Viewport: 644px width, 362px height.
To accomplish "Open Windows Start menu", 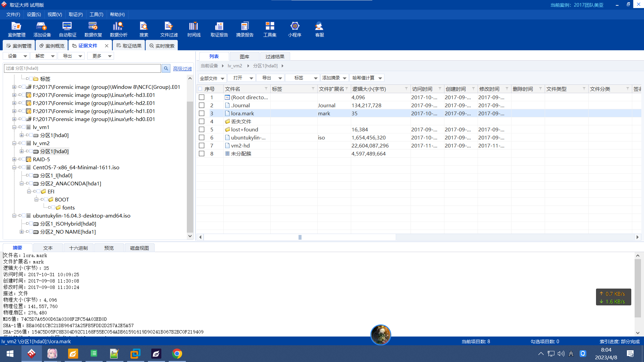I will pos(10,354).
